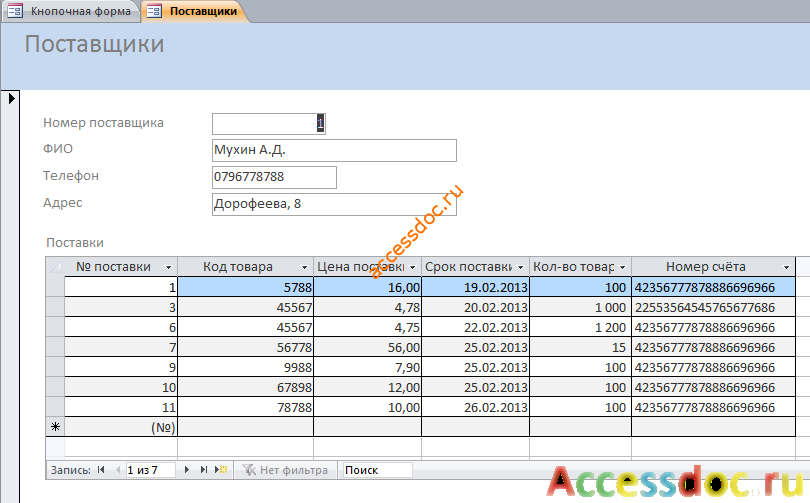Image resolution: width=810 pixels, height=503 pixels.
Task: Click the current record number box 1 из 7
Action: (150, 470)
